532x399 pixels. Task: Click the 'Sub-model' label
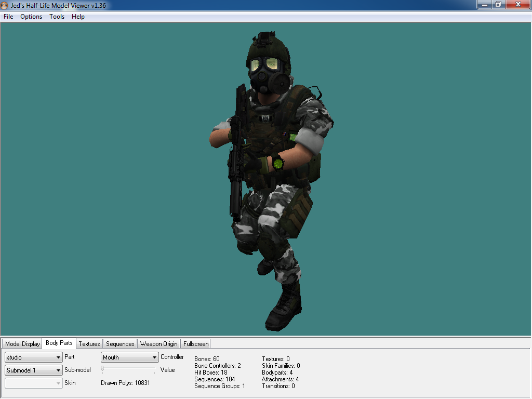(78, 370)
